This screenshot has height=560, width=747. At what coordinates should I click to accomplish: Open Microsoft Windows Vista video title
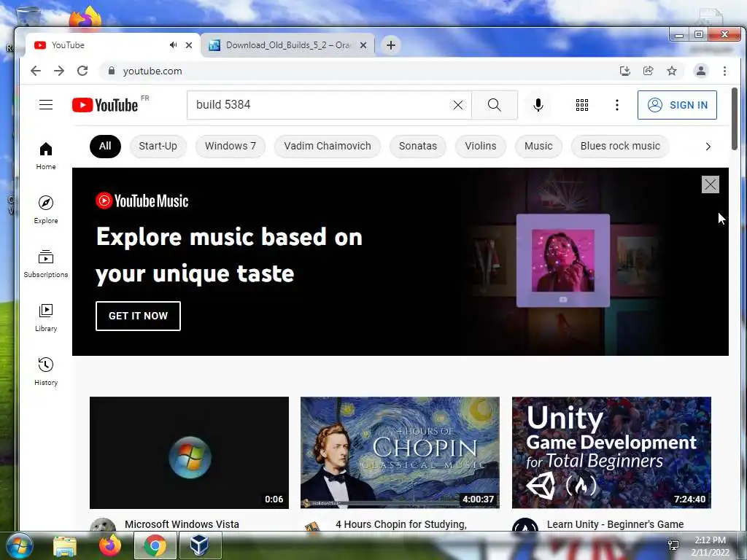pos(182,524)
